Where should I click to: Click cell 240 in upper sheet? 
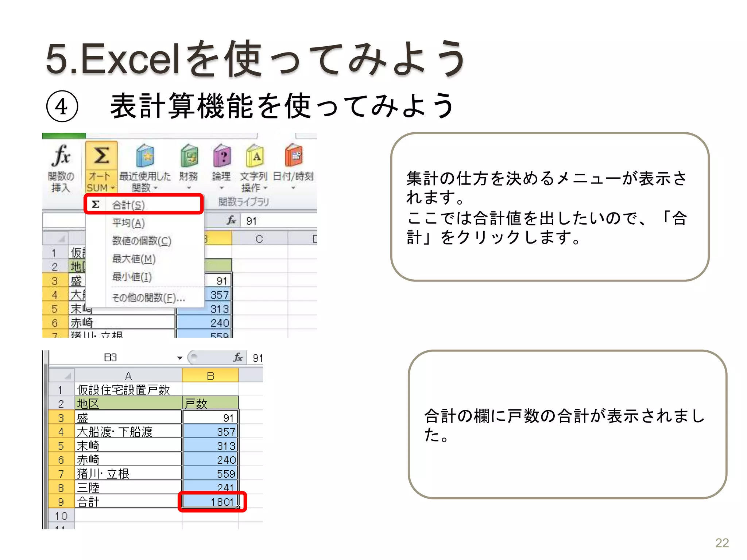tap(204, 323)
